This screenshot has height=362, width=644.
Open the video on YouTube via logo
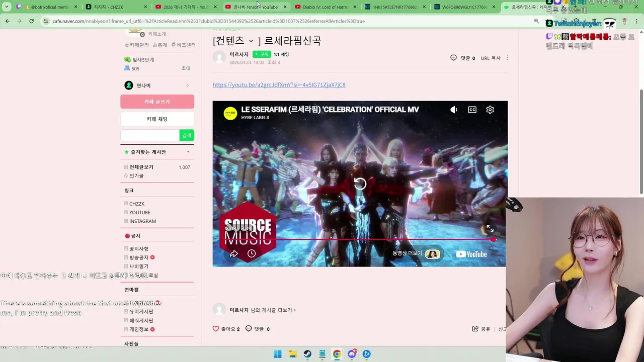click(x=471, y=254)
